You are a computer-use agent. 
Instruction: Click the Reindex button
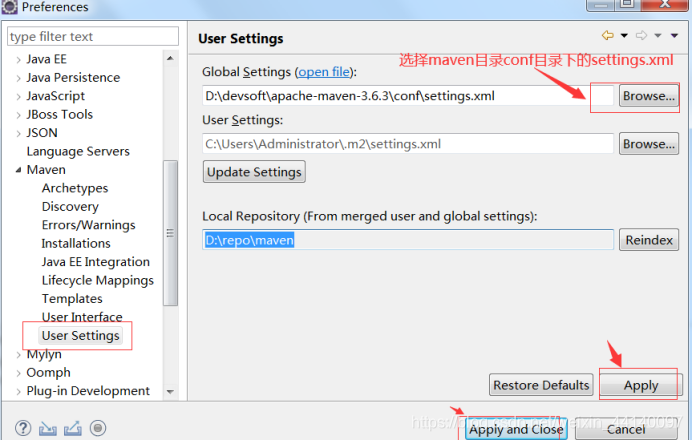(648, 240)
